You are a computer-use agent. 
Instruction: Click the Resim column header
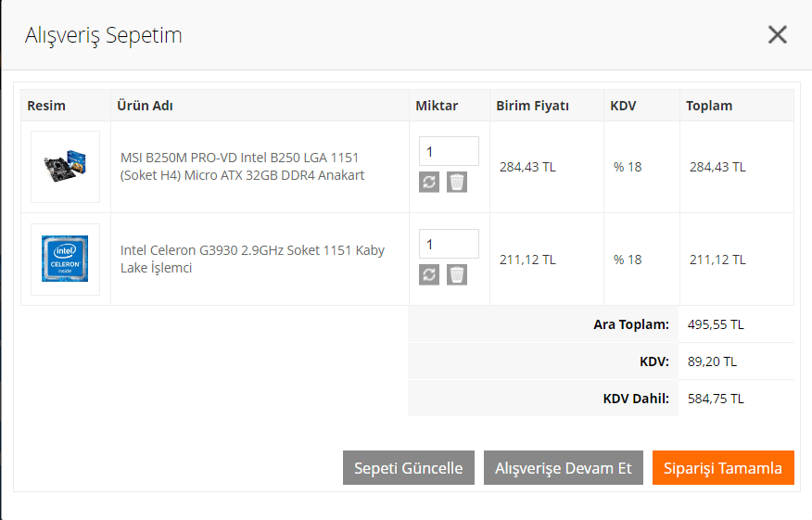[x=46, y=106]
